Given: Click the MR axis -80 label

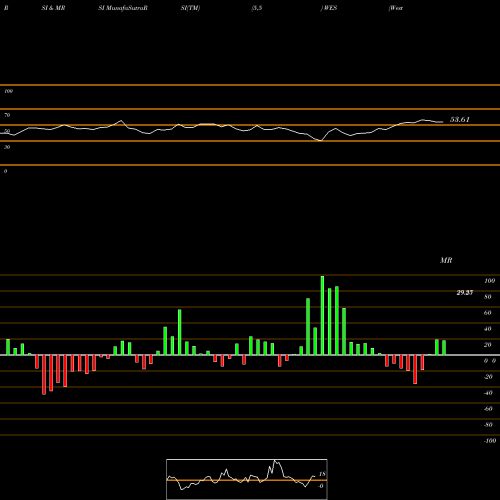Looking at the screenshot, I should [488, 425].
